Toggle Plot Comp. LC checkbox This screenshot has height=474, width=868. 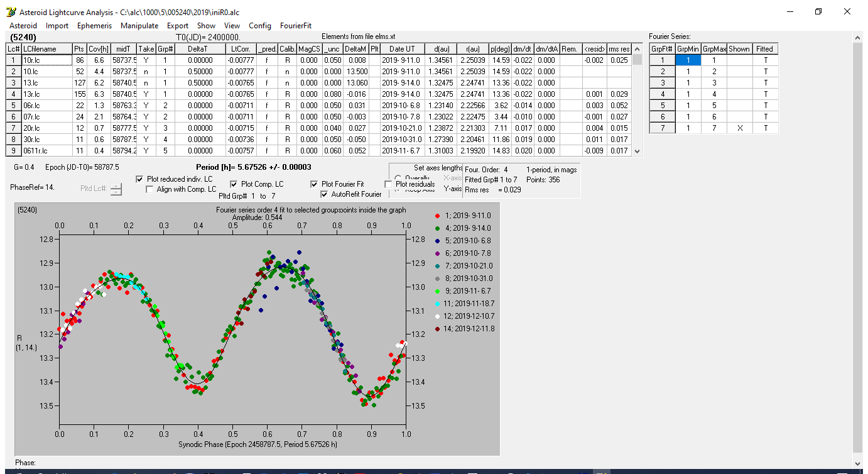234,184
